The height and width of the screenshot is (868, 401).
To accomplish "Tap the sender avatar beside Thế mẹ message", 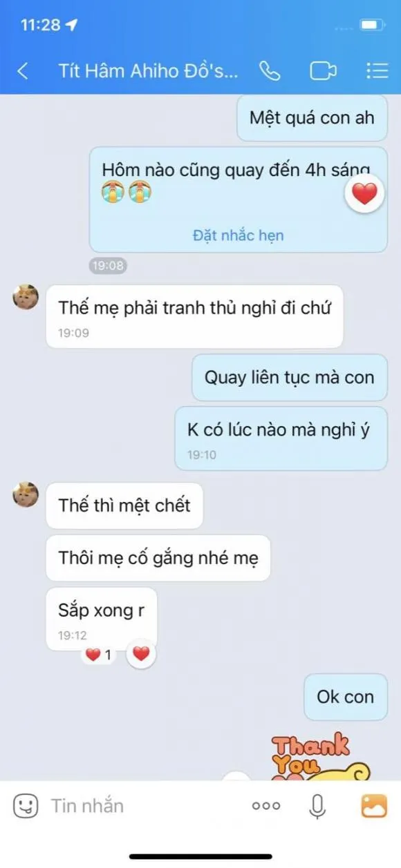I will click(26, 297).
